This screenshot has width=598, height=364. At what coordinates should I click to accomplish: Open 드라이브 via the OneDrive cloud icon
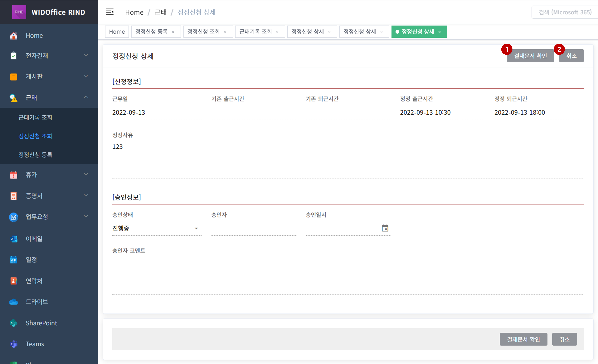[13, 301]
